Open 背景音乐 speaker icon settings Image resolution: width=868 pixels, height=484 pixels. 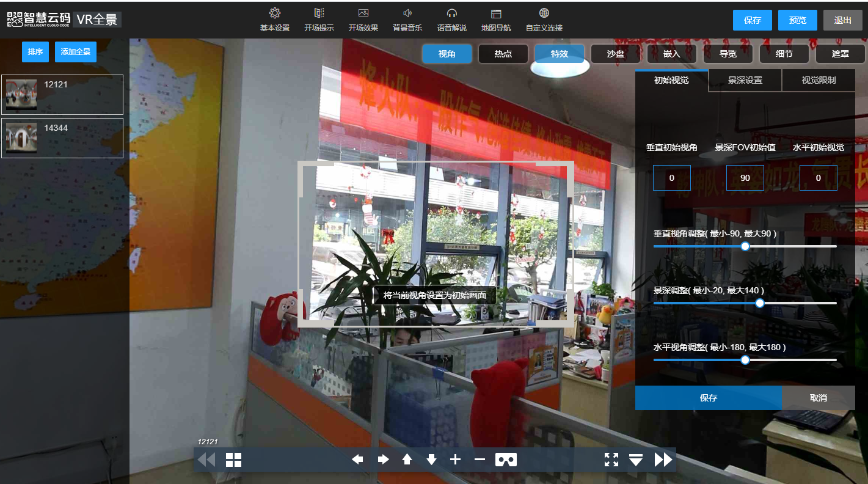click(x=407, y=13)
